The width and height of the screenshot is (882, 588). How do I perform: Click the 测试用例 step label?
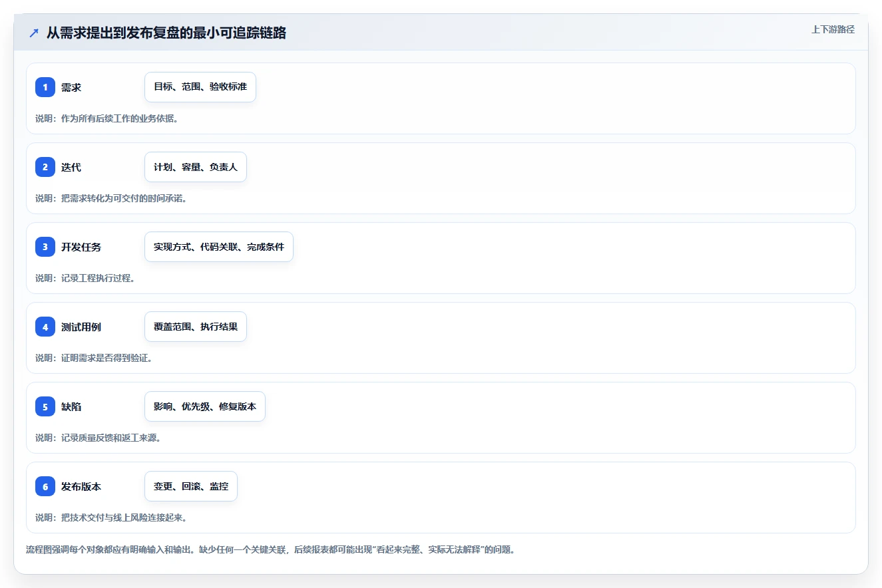tap(81, 327)
